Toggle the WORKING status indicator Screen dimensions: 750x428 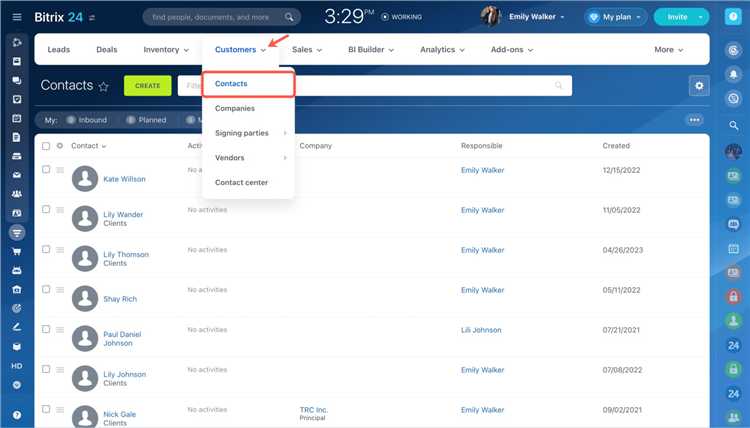[401, 17]
